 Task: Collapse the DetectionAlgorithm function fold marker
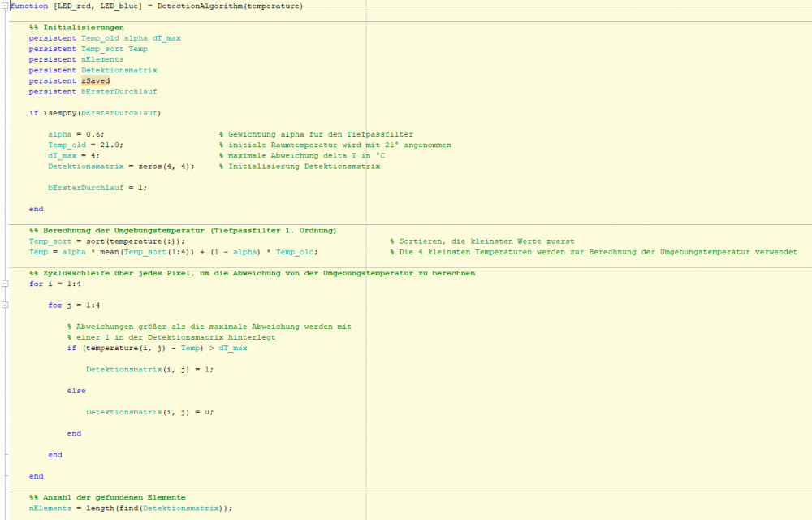(6, 6)
